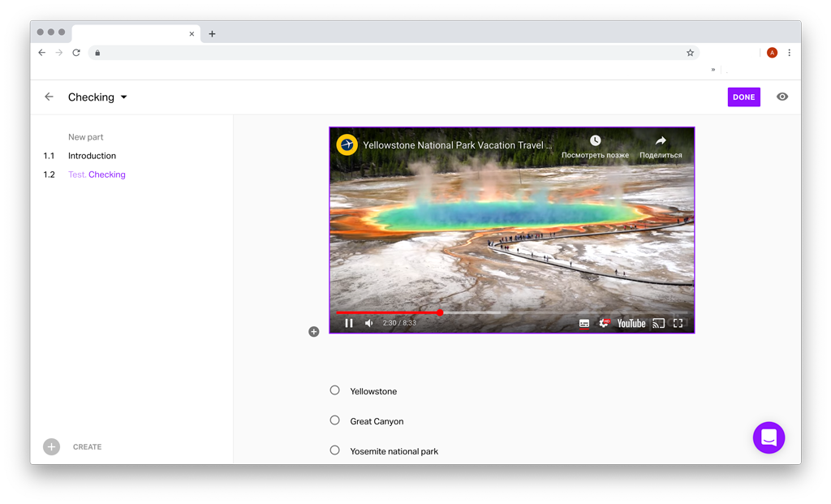Screen dimensions: 831x504
Task: Show hidden bookmarks via the double chevron
Action: (x=713, y=70)
